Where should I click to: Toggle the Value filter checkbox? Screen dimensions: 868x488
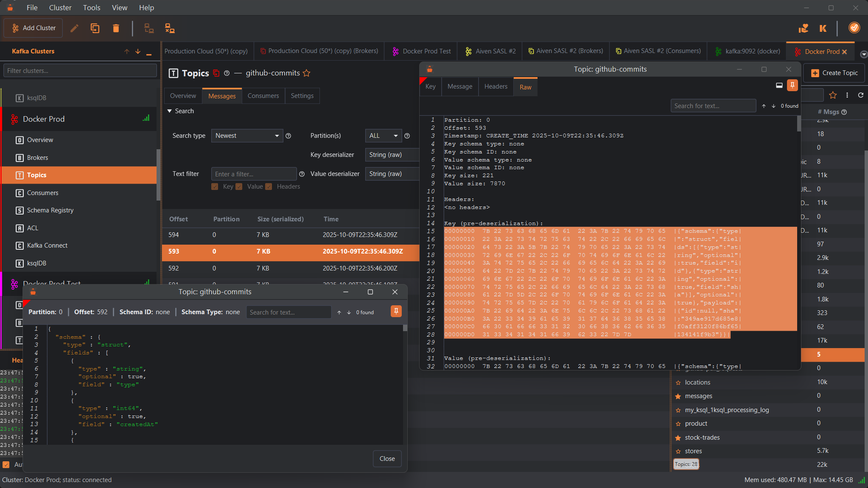coord(239,187)
